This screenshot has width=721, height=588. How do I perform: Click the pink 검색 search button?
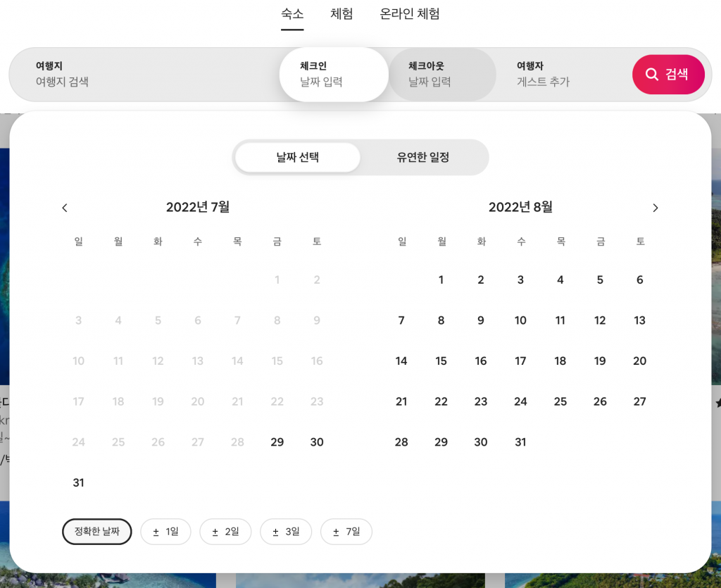[668, 75]
